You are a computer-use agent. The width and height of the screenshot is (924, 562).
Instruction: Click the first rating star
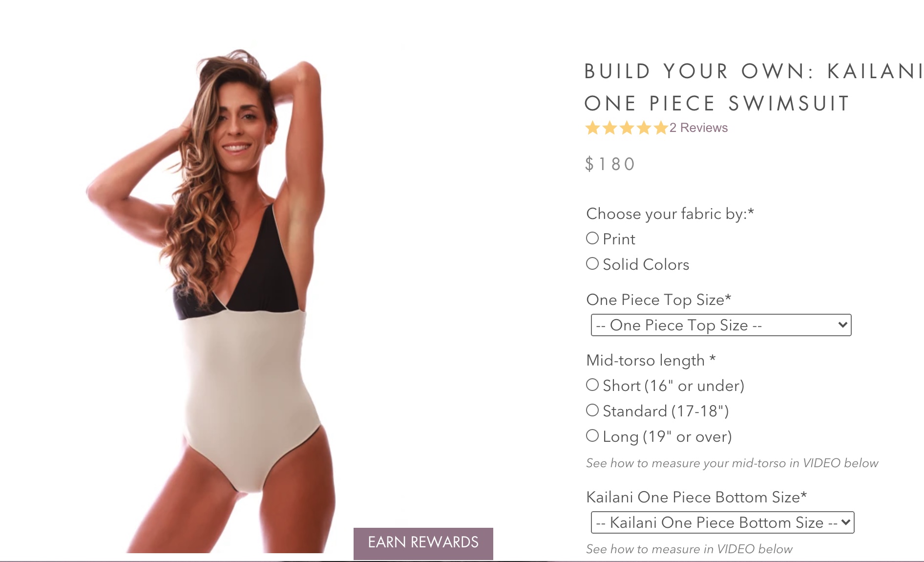[593, 128]
